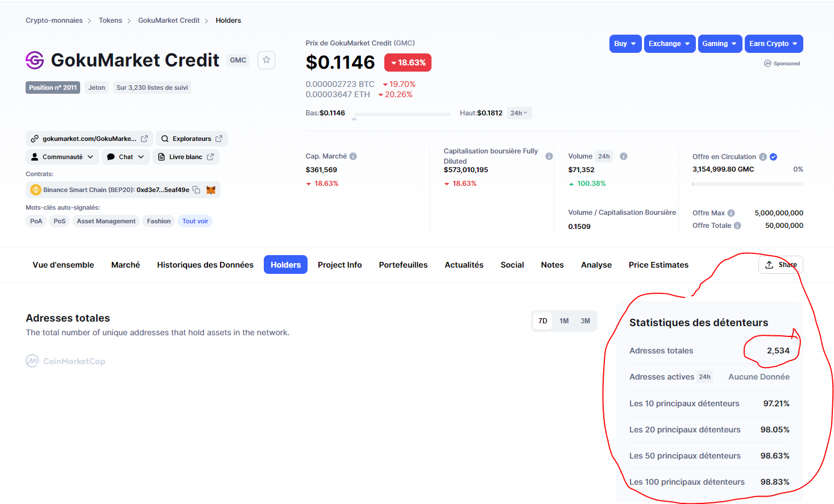Switch to Marché tab
The image size is (834, 504).
tap(126, 265)
